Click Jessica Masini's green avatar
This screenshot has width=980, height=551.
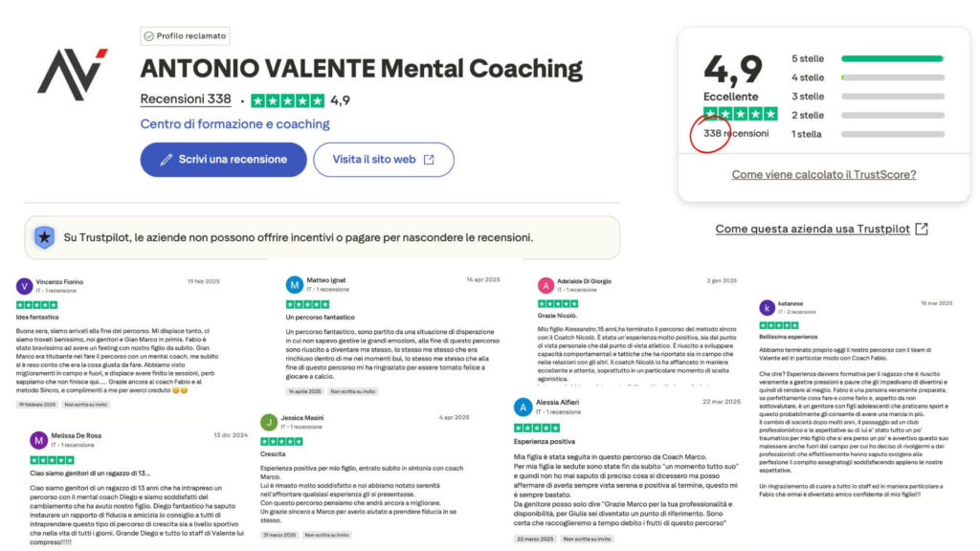tap(270, 422)
